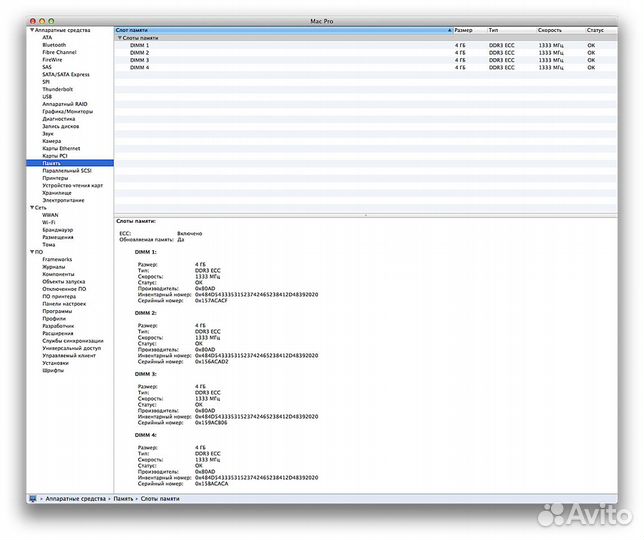Viewport: 644px width, 540px height.
Task: Select Параллельный SCSI in the sidebar
Action: pyautogui.click(x=67, y=170)
